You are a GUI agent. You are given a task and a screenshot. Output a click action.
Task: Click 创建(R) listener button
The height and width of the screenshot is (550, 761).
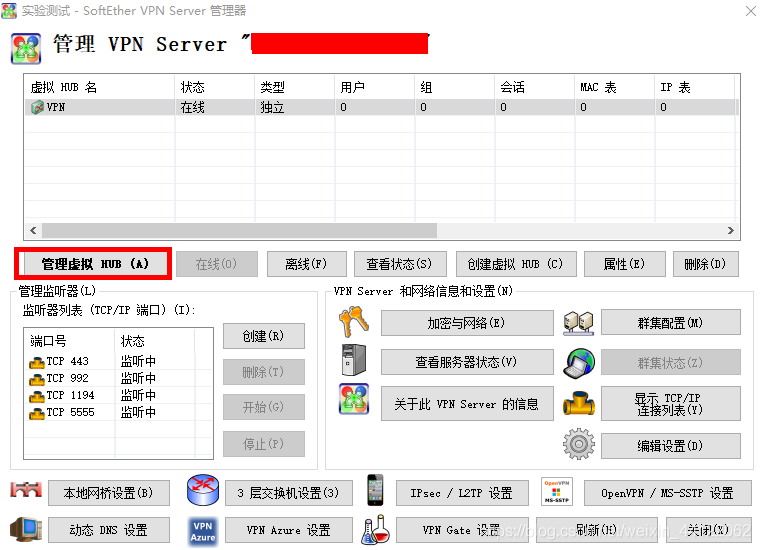tap(264, 336)
